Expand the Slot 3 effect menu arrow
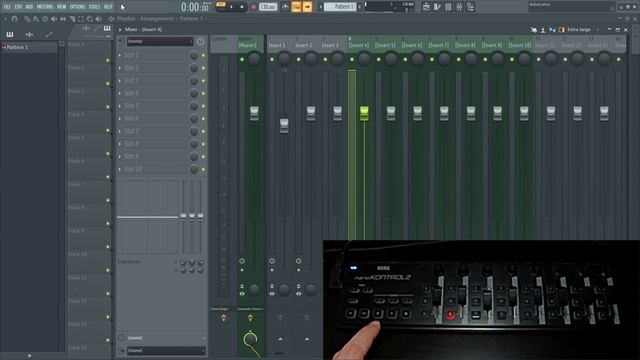Viewport: 640px width, 360px height. click(120, 80)
